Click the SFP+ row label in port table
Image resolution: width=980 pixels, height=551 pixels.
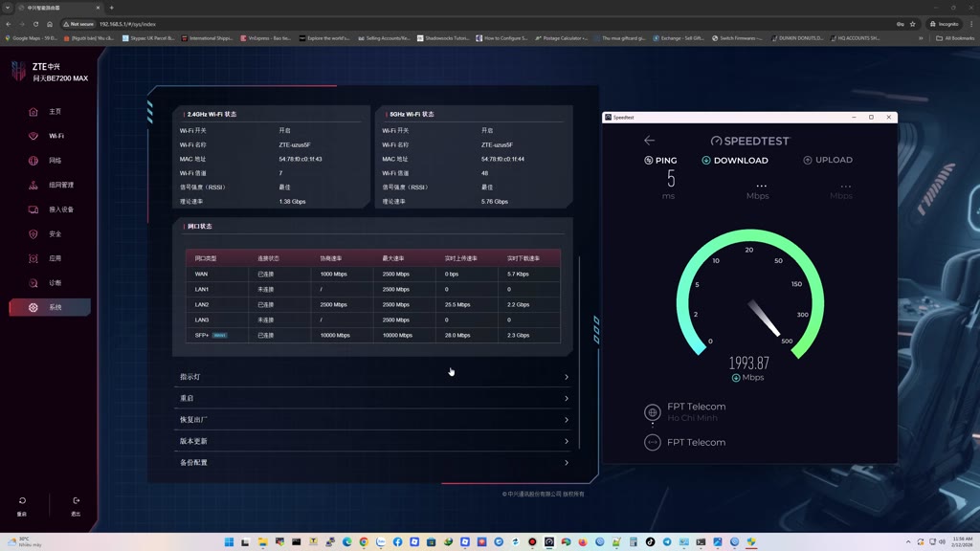[202, 336]
